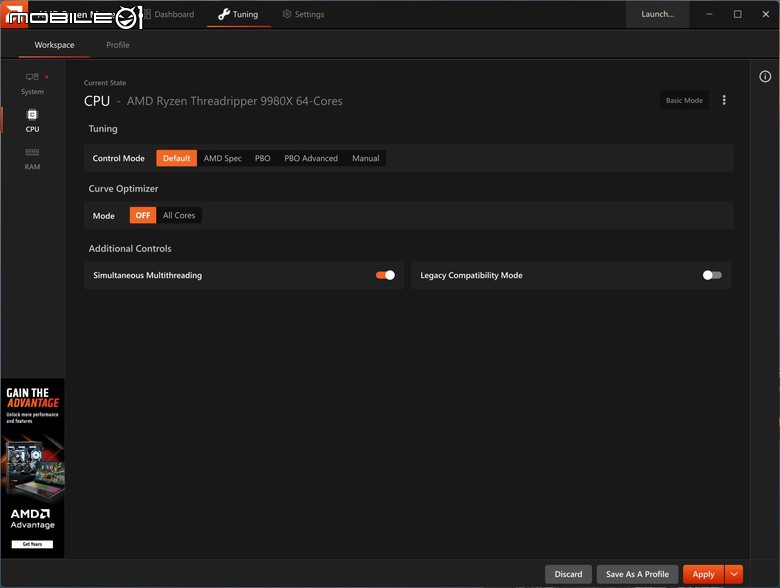780x588 pixels.
Task: Set Curve Optimizer mode to All Cores
Action: tap(179, 215)
